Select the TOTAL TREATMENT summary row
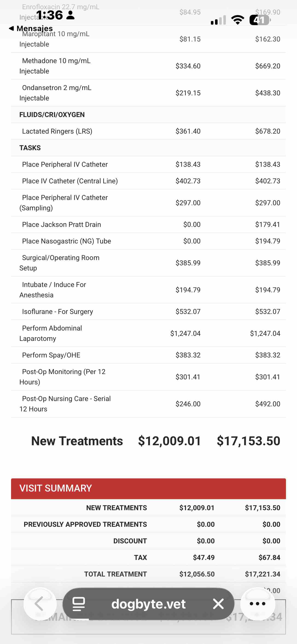Image resolution: width=297 pixels, height=644 pixels. pyautogui.click(x=116, y=574)
